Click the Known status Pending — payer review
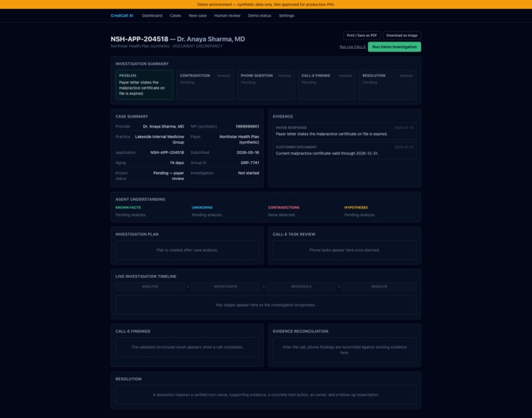Screen dimensions: 532x418 tap(168, 176)
